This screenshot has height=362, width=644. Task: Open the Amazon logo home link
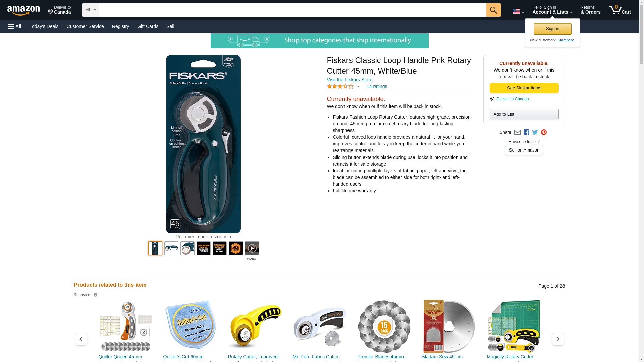23,10
